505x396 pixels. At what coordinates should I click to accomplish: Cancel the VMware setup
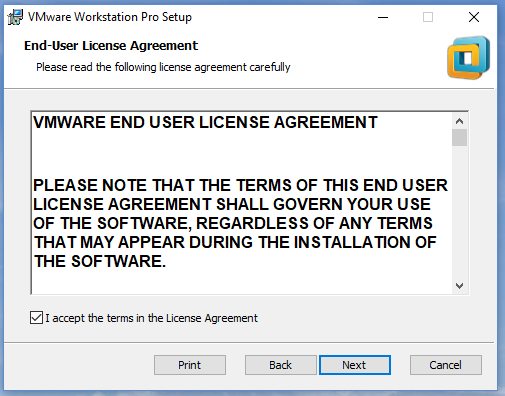pyautogui.click(x=446, y=365)
